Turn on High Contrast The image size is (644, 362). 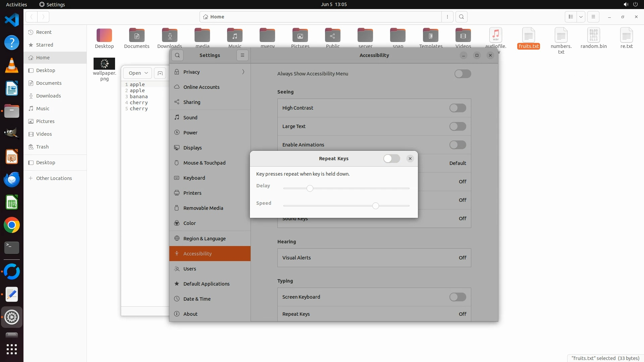(458, 108)
